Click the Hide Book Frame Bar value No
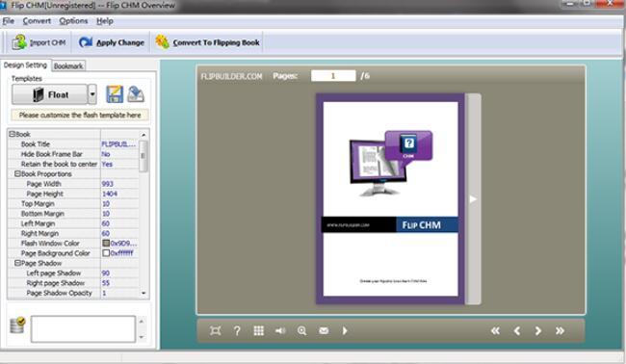626x364 pixels. (x=106, y=154)
